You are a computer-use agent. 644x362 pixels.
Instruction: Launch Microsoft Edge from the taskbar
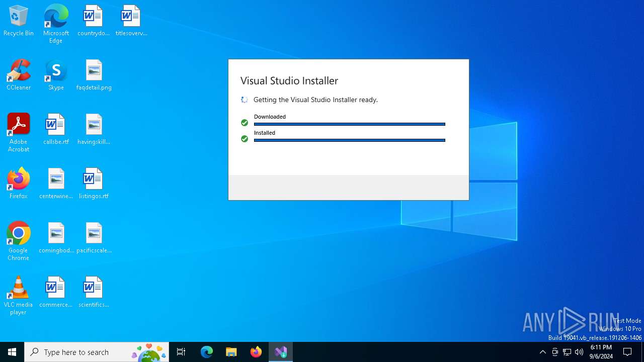207,352
